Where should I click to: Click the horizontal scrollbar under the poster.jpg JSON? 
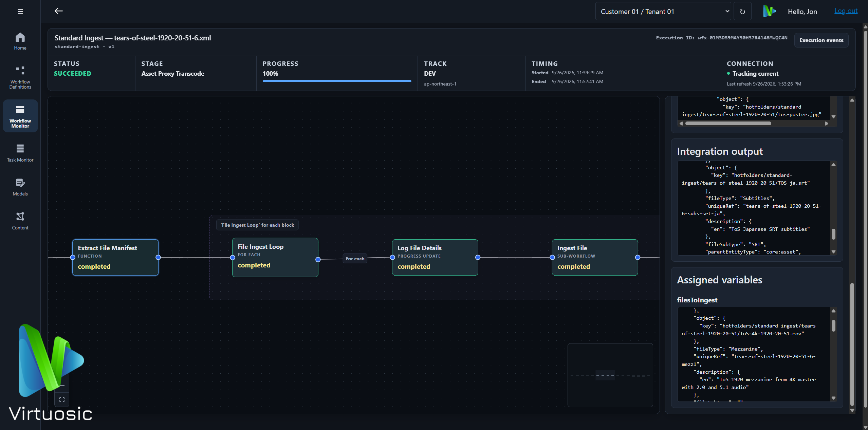[x=728, y=124]
